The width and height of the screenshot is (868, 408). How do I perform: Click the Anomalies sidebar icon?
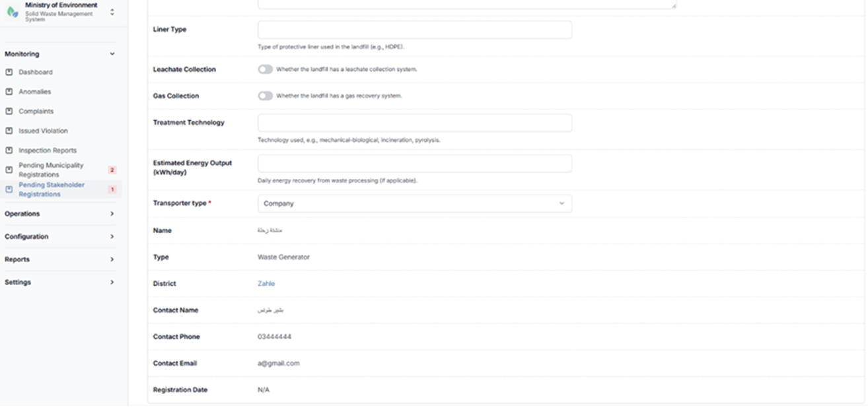click(9, 92)
